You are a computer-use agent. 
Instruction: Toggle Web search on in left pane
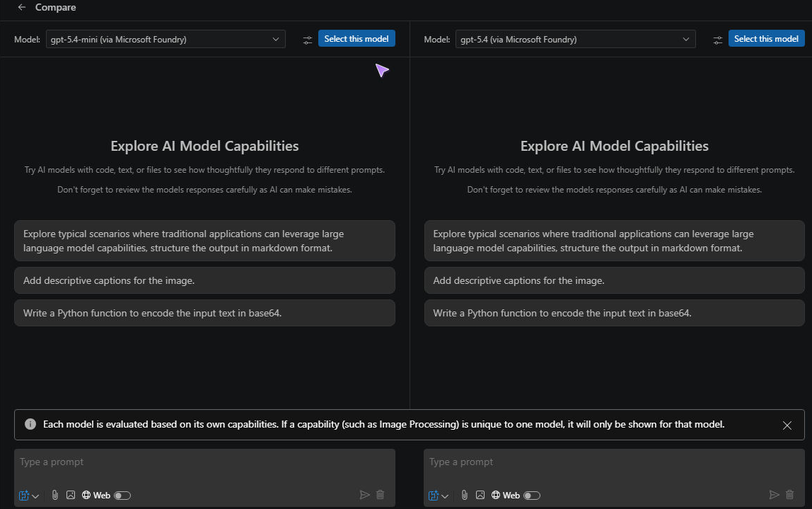(122, 496)
